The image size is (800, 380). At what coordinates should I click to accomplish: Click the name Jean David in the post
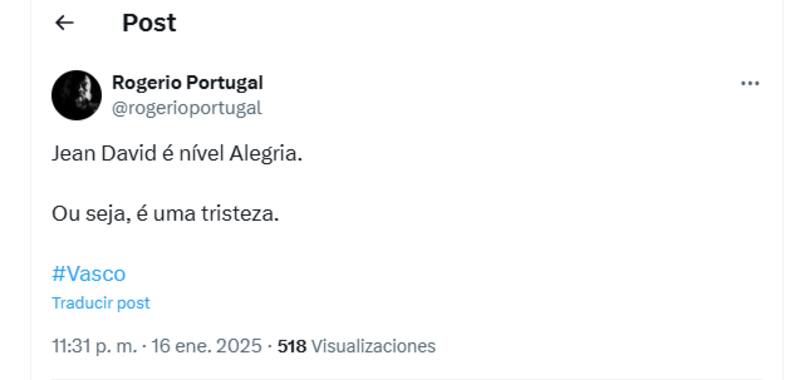point(104,154)
